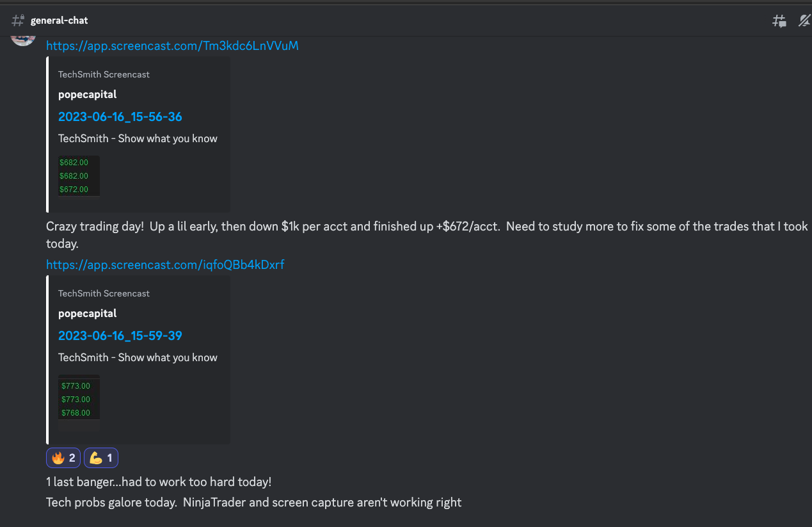The width and height of the screenshot is (812, 527).
Task: Open the link ending in iqfoQBb4kDxrf
Action: pyautogui.click(x=165, y=264)
